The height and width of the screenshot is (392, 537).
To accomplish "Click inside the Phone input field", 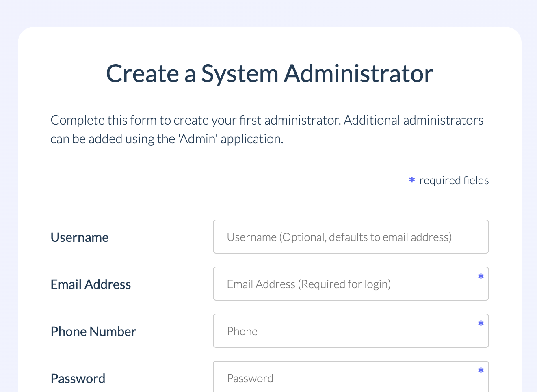I will pyautogui.click(x=351, y=331).
